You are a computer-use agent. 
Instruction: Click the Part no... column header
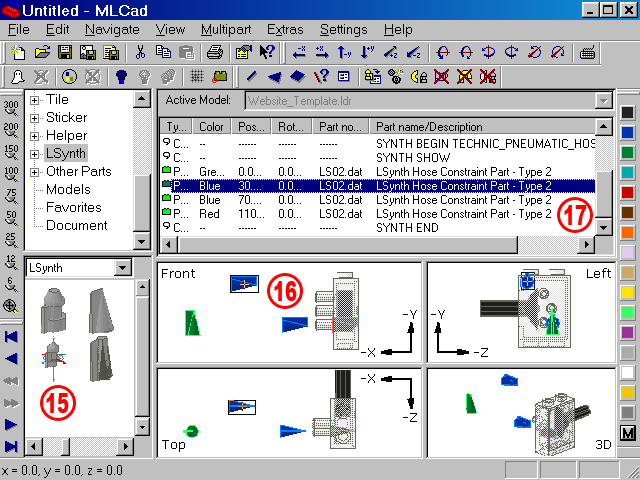click(x=340, y=127)
